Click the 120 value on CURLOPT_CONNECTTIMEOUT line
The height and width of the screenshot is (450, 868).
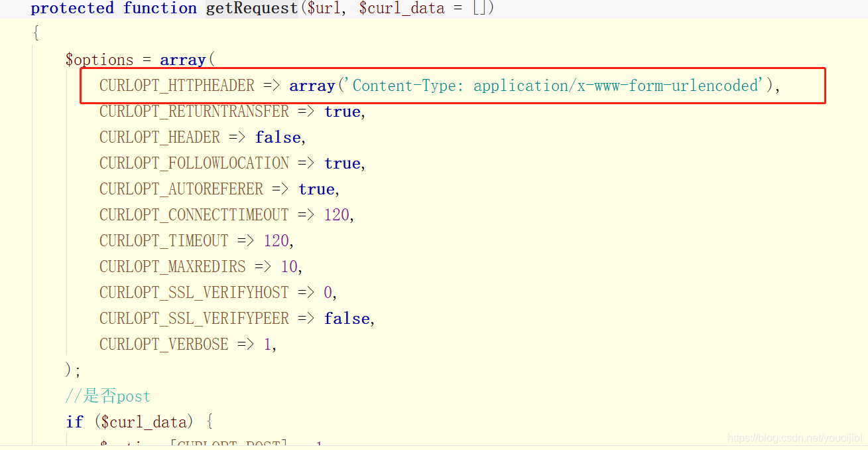337,215
